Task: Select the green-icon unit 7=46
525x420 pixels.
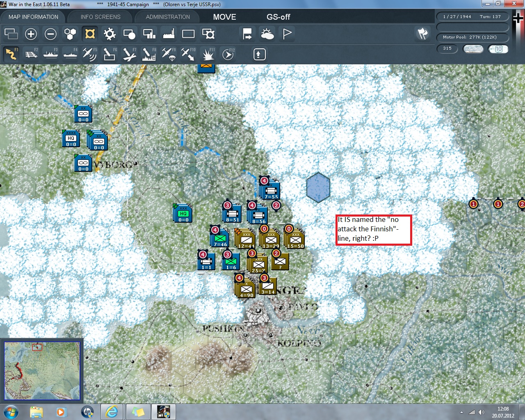Action: point(220,238)
